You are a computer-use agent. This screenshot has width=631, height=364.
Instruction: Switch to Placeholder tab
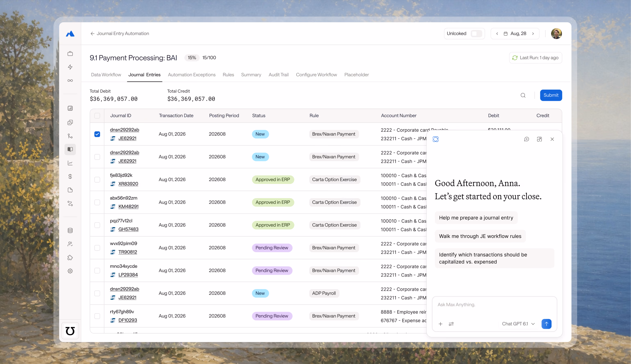(x=356, y=75)
